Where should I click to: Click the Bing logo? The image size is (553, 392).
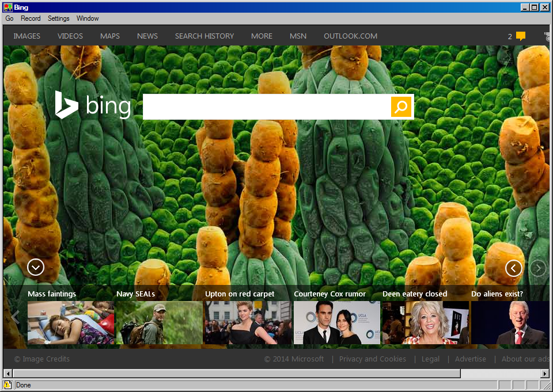click(x=93, y=105)
